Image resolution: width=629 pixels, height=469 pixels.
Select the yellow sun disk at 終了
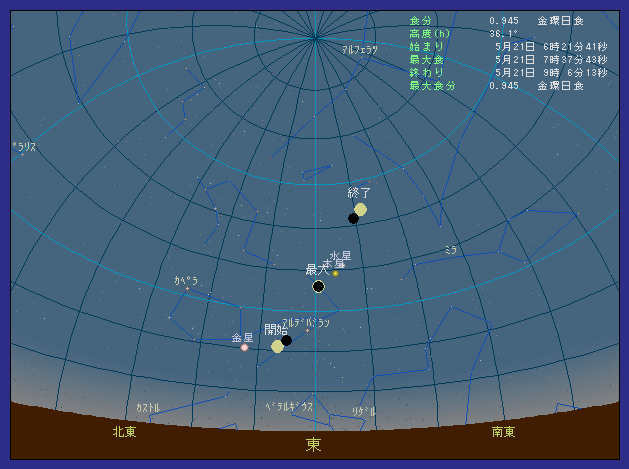[360, 209]
